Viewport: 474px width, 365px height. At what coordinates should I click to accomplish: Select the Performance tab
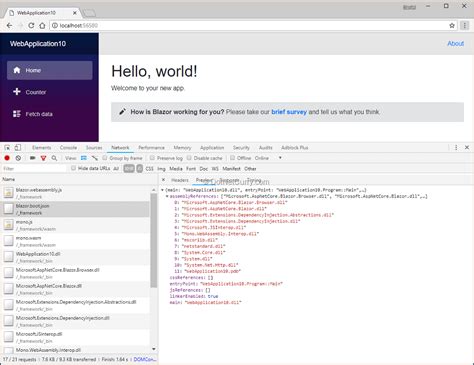(x=151, y=147)
